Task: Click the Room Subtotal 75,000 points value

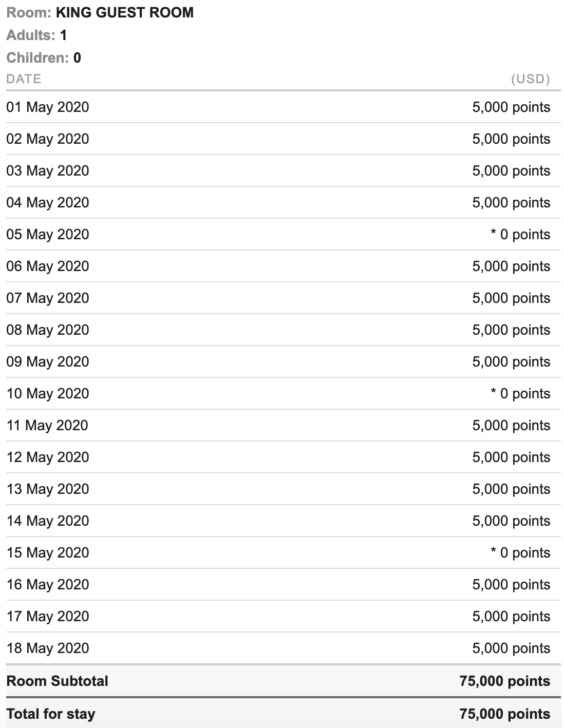Action: tap(505, 681)
